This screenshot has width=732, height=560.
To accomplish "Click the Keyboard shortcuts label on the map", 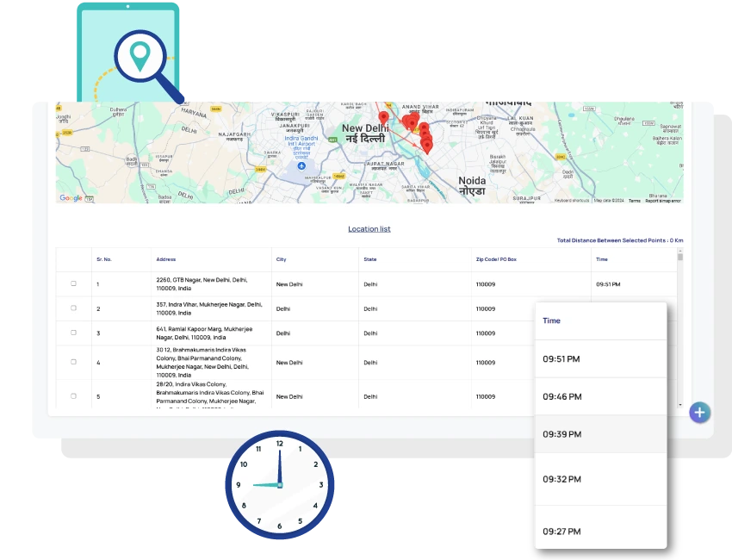I will click(x=573, y=200).
